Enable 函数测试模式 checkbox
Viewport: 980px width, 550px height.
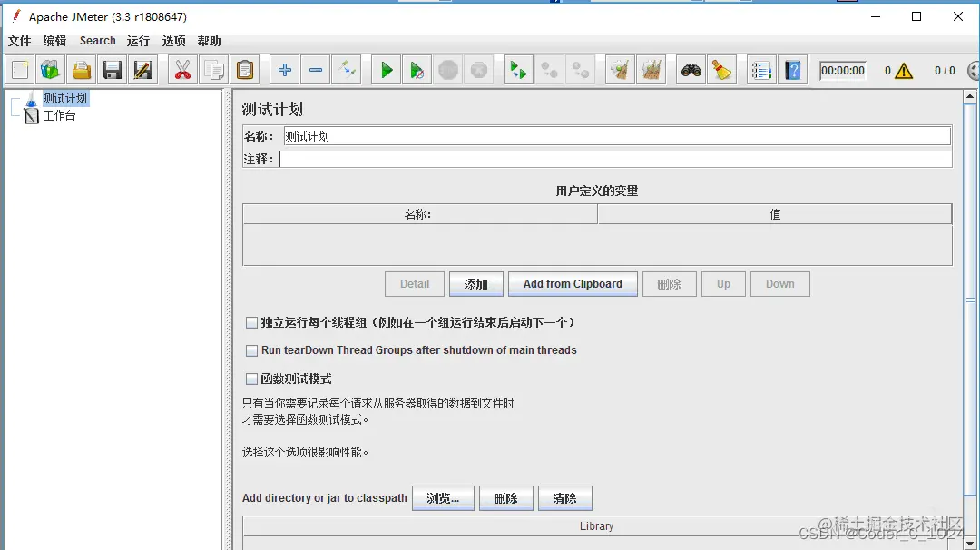pyautogui.click(x=252, y=378)
